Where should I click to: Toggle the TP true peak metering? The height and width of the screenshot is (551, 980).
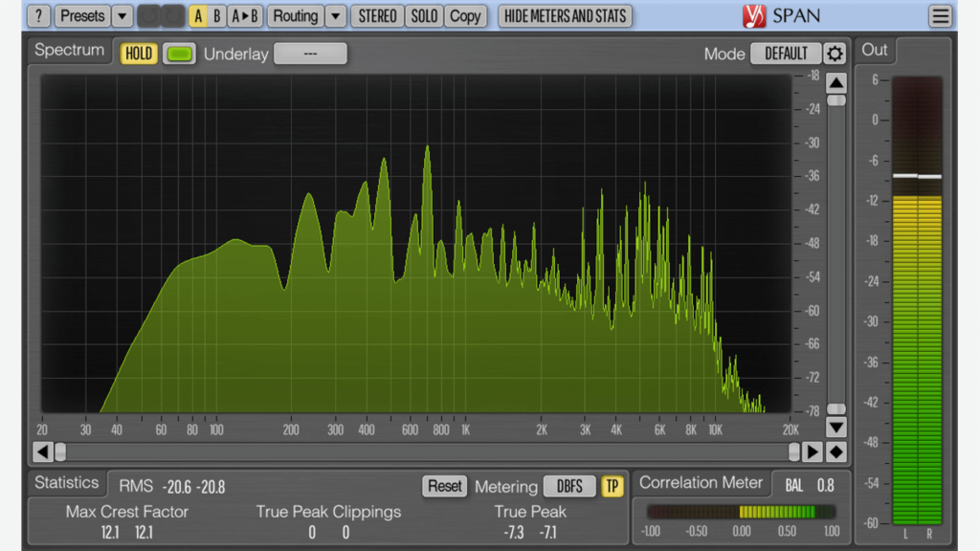coord(612,486)
